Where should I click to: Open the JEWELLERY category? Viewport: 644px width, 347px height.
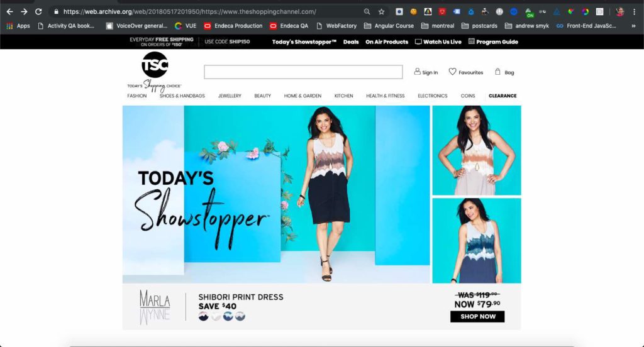point(230,96)
